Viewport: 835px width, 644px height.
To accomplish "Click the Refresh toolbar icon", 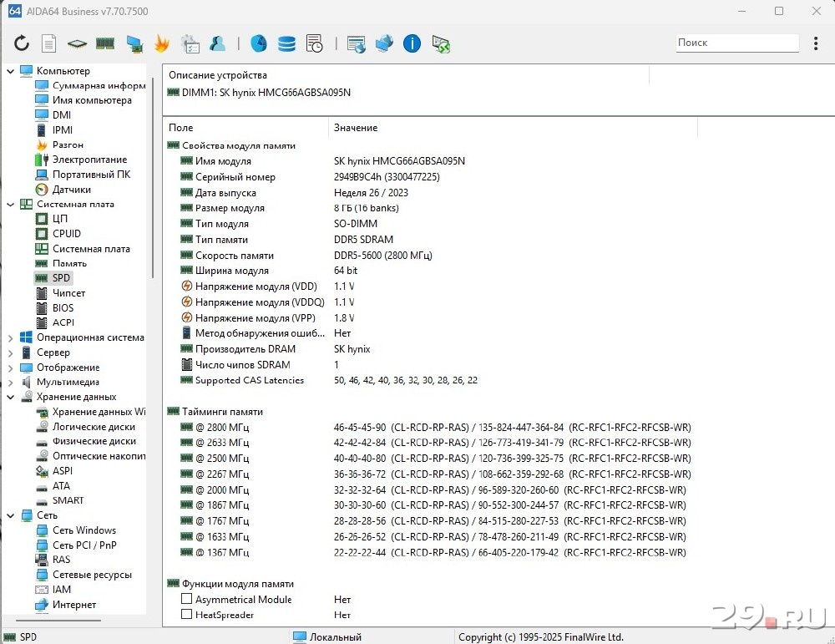I will tap(22, 43).
